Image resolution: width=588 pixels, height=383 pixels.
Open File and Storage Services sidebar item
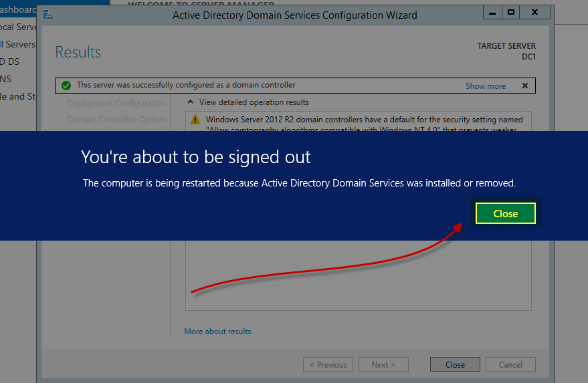[x=18, y=96]
